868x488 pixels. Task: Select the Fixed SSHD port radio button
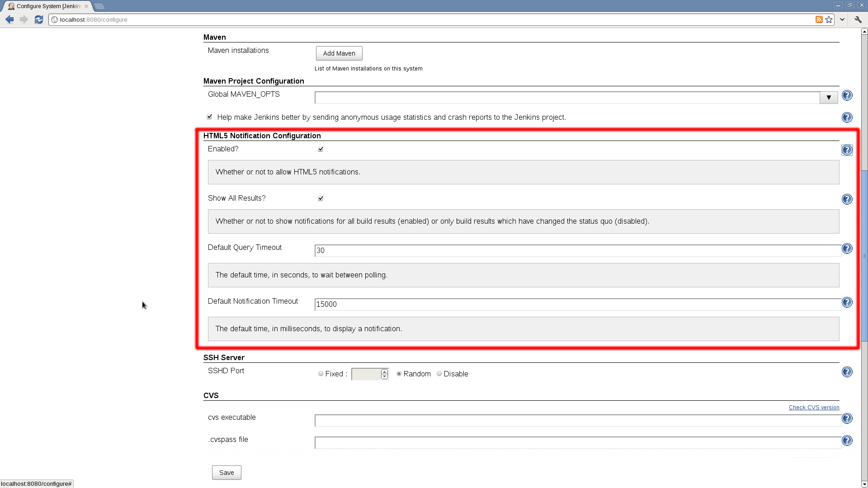coord(321,374)
